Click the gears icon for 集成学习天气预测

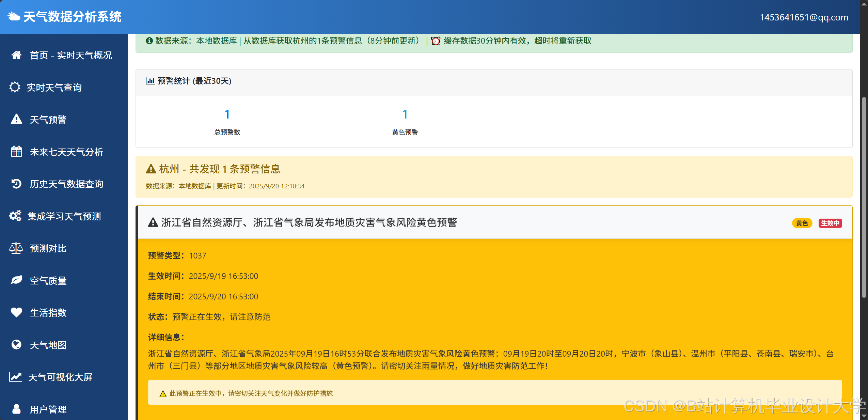[15, 216]
